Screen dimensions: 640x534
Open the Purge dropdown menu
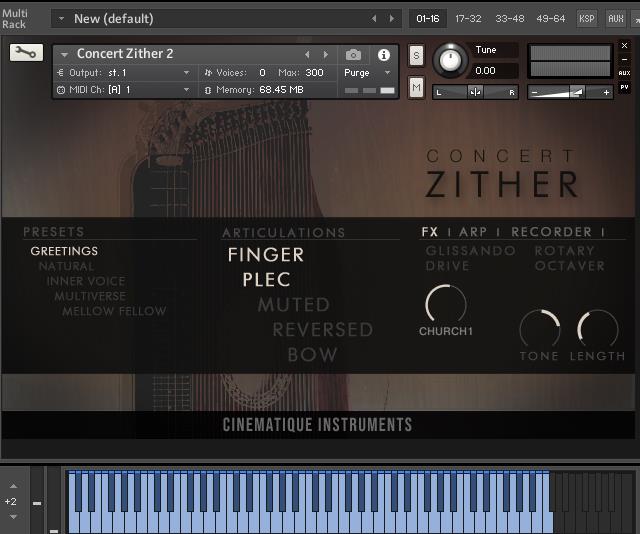pos(367,73)
